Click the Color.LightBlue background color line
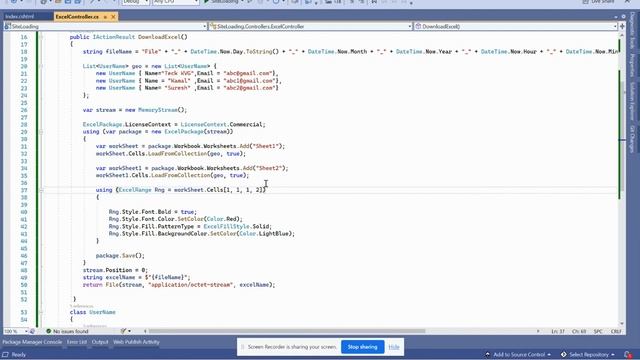 [202, 234]
